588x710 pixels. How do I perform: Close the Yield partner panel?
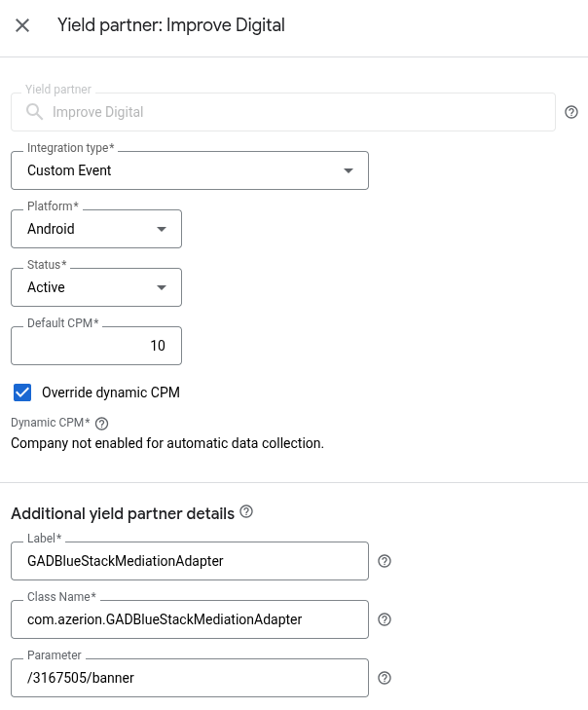click(22, 25)
